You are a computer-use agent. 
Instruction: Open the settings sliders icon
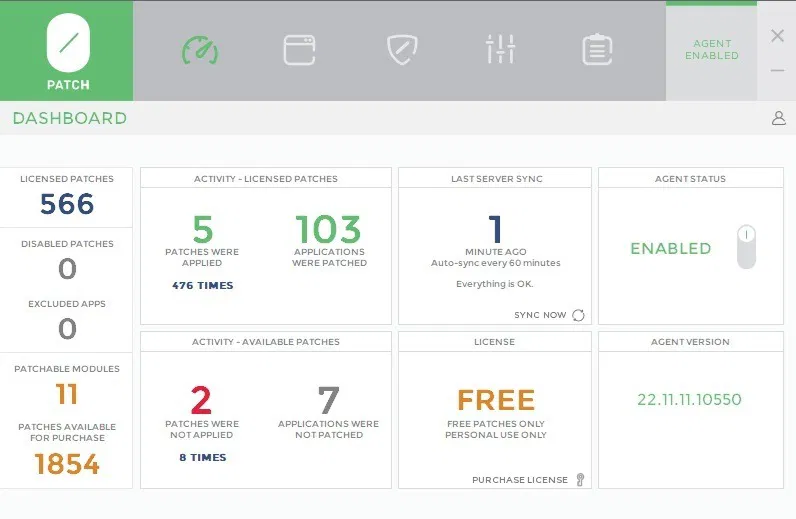pyautogui.click(x=500, y=50)
